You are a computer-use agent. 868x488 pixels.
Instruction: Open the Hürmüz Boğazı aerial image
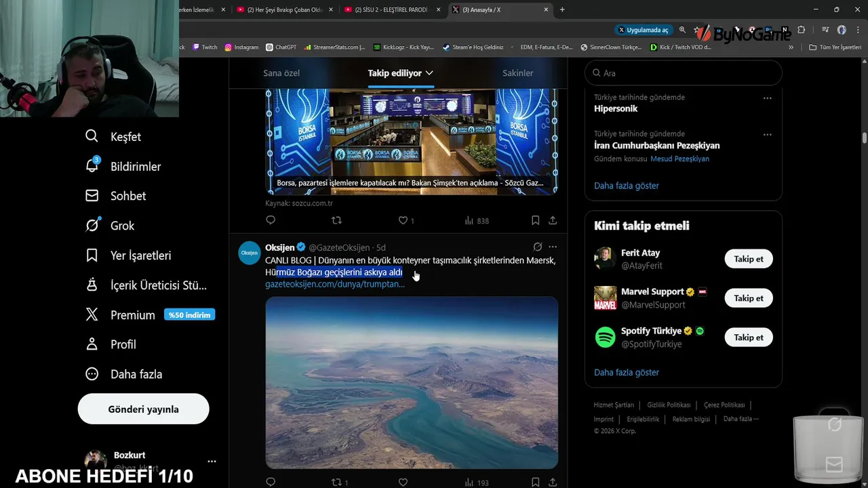point(412,382)
